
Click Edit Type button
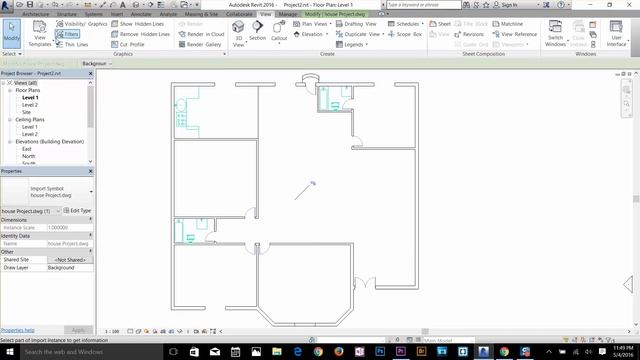click(x=78, y=211)
